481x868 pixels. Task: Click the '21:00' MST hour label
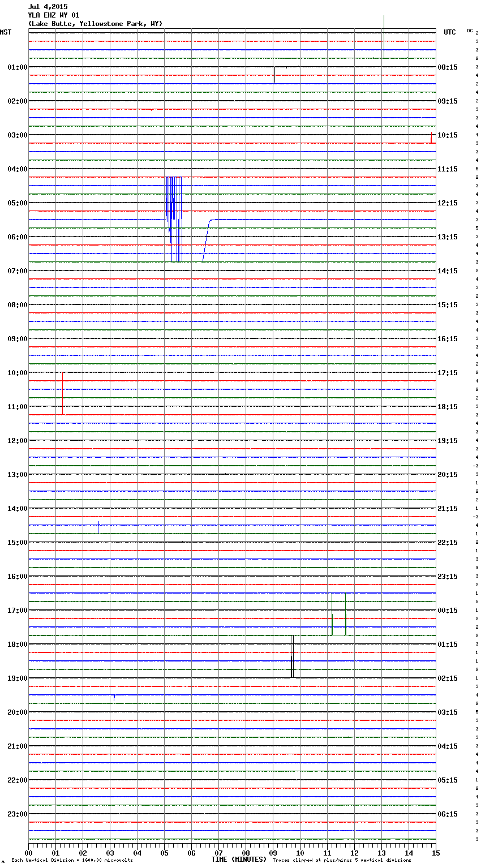[18, 746]
